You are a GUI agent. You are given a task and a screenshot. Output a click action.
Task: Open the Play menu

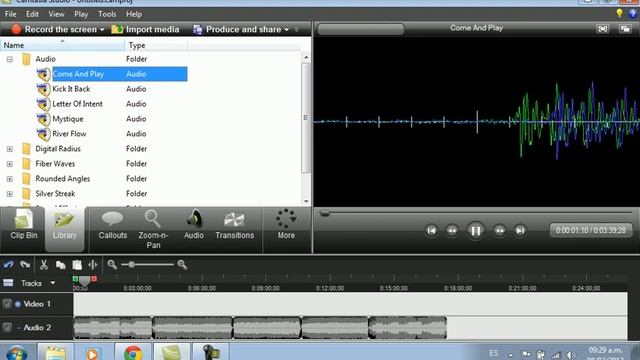(x=81, y=14)
